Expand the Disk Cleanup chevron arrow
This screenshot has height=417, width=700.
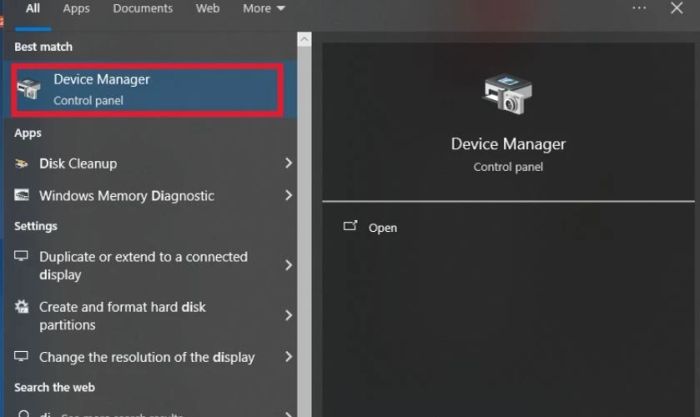288,163
